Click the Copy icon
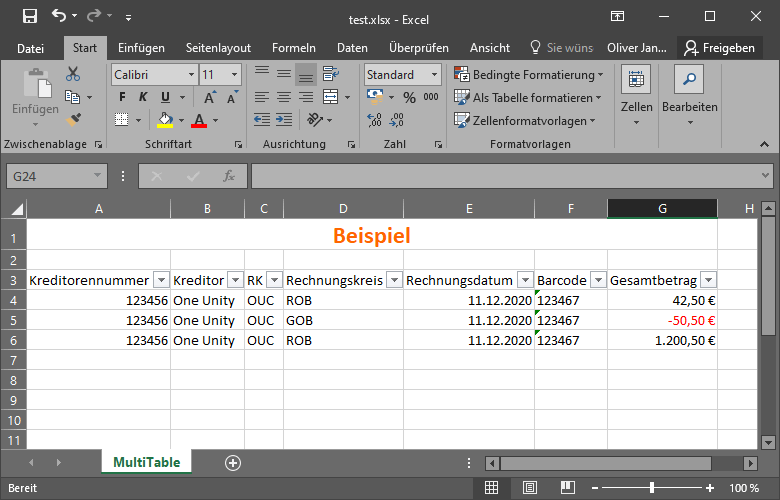This screenshot has height=500, width=780. (73, 97)
